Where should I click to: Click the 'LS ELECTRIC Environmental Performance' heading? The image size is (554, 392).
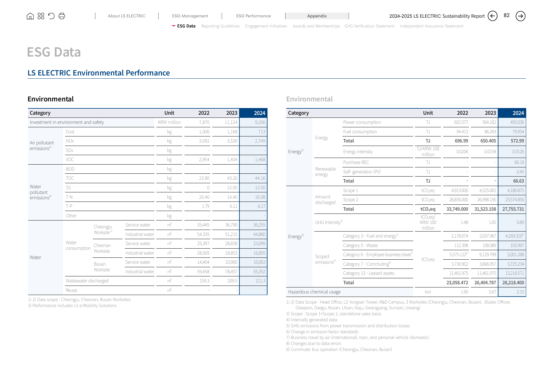tap(99, 73)
